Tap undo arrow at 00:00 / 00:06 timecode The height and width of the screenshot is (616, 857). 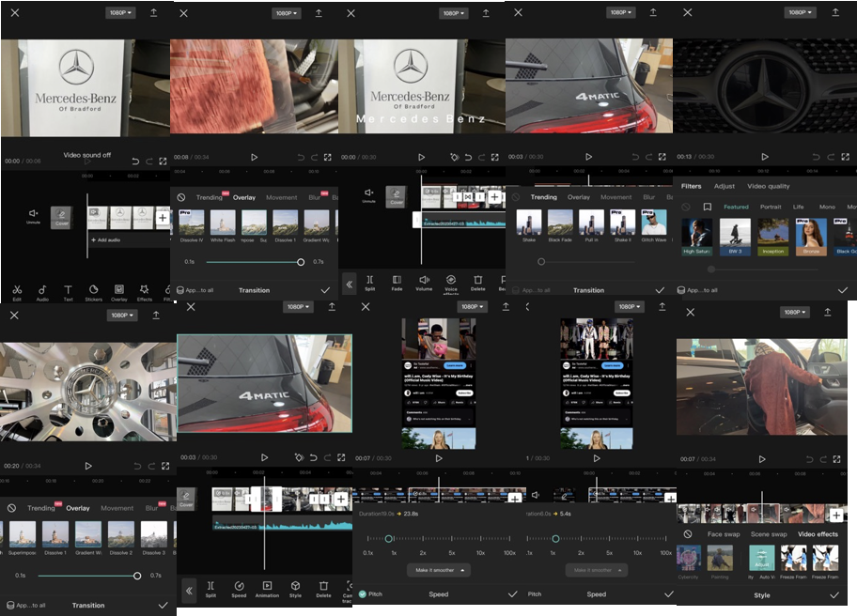(x=135, y=162)
